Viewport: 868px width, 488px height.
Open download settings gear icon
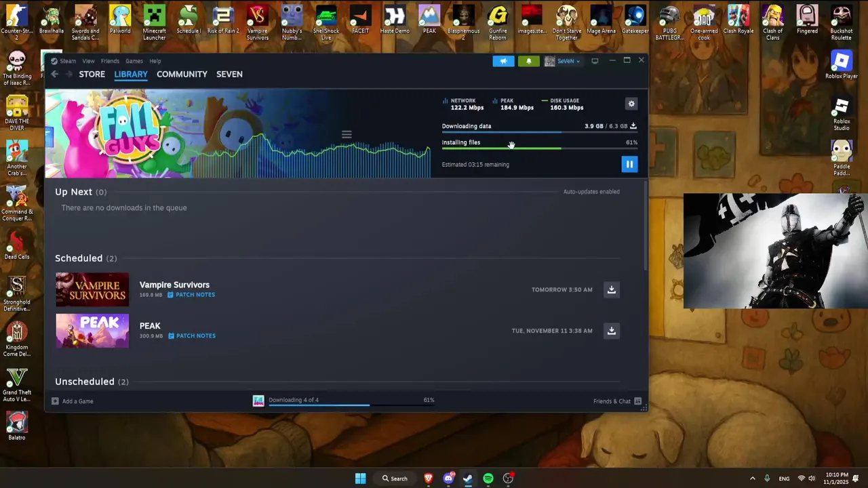[x=631, y=104]
